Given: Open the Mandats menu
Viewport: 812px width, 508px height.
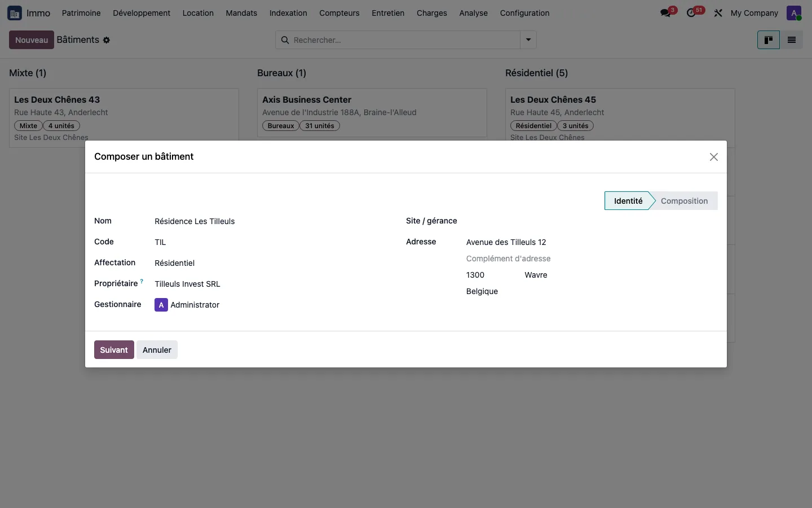Looking at the screenshot, I should tap(241, 13).
